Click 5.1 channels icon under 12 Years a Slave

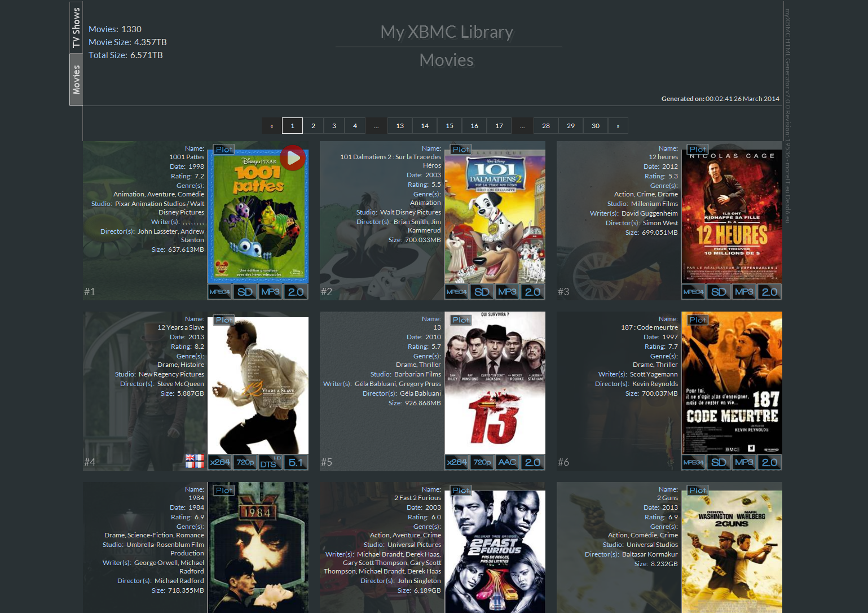(x=296, y=462)
